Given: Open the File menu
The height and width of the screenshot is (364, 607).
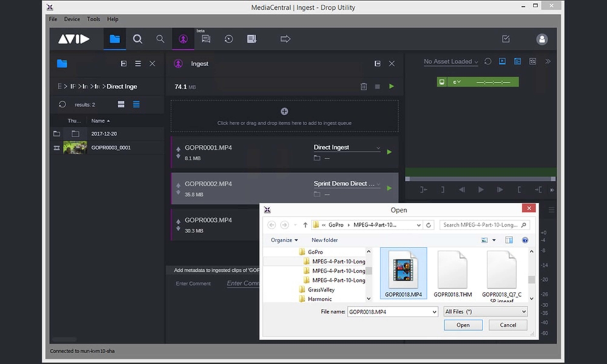Looking at the screenshot, I should pyautogui.click(x=53, y=19).
